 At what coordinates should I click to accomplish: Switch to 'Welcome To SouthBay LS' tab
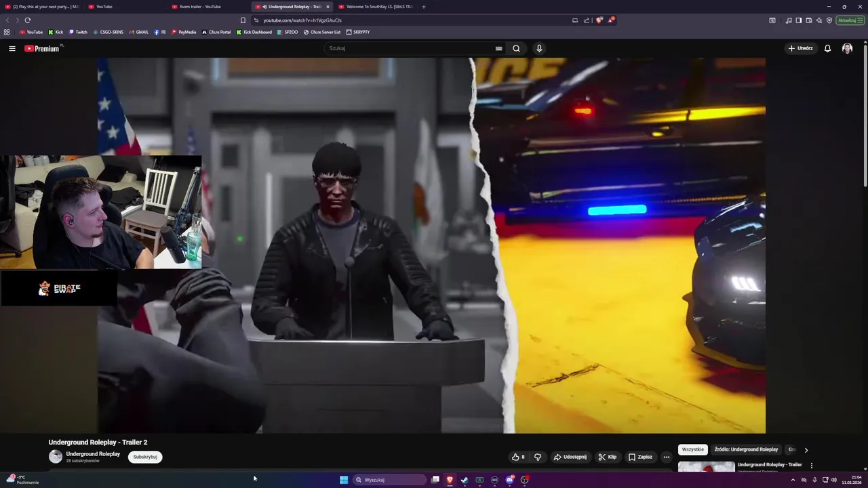click(x=376, y=7)
